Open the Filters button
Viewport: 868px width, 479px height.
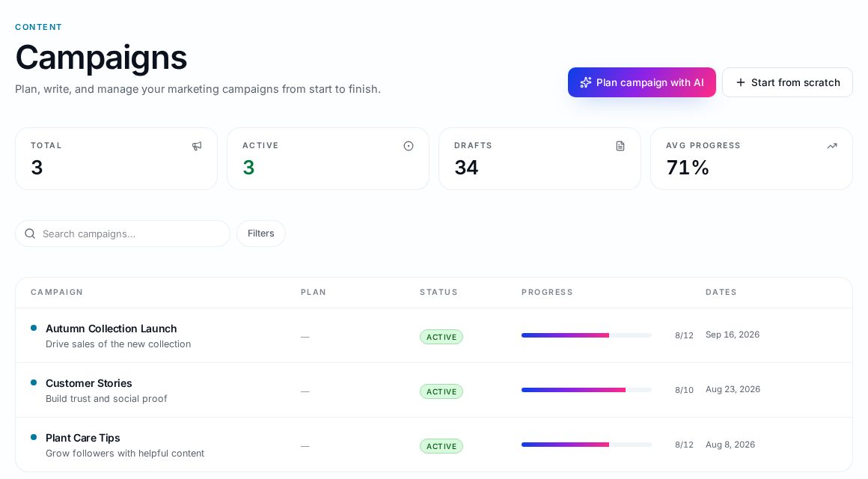tap(260, 234)
